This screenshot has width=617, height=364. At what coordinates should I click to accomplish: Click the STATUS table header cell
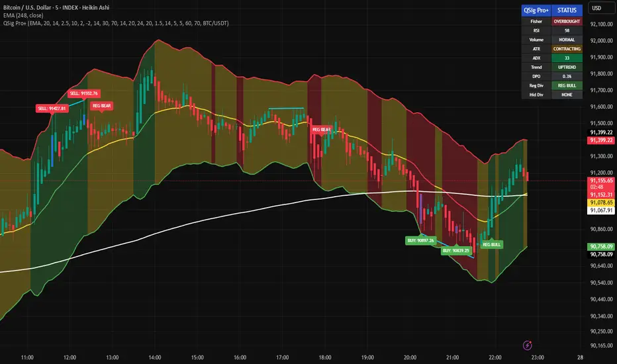567,10
